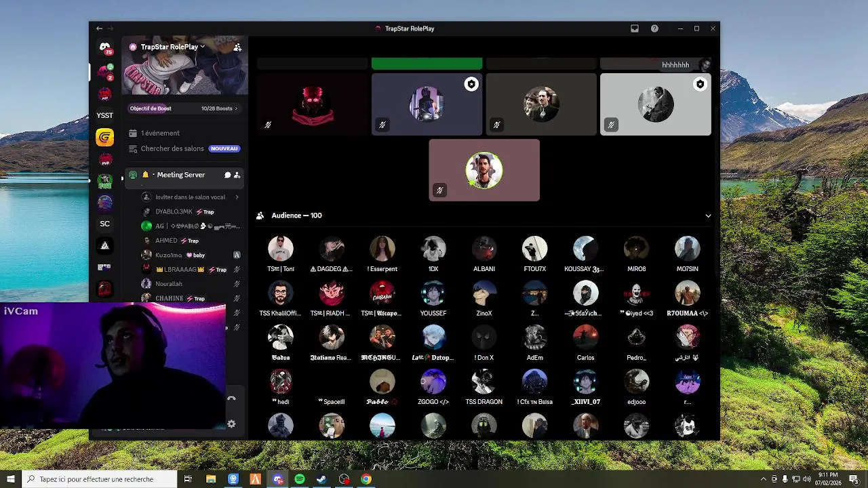The height and width of the screenshot is (488, 868).
Task: Open chevron beside Inviter dans le salon vocal
Action: [x=237, y=197]
